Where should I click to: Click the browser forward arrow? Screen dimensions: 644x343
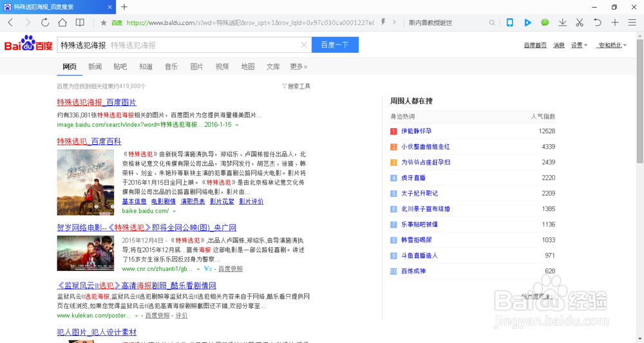28,23
